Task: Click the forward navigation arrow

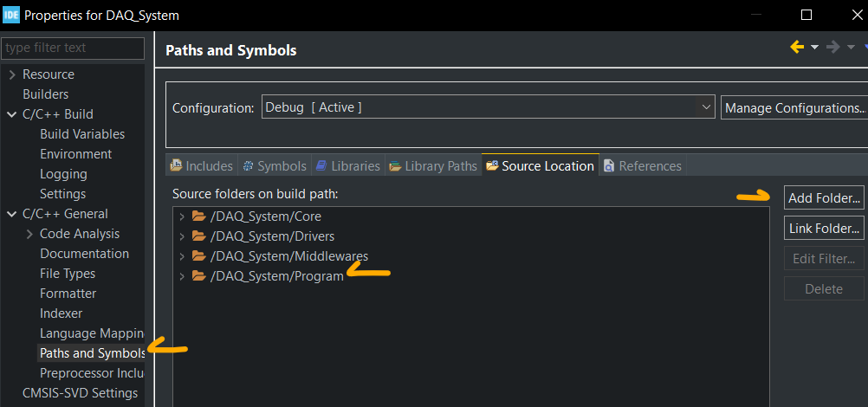Action: [x=833, y=47]
